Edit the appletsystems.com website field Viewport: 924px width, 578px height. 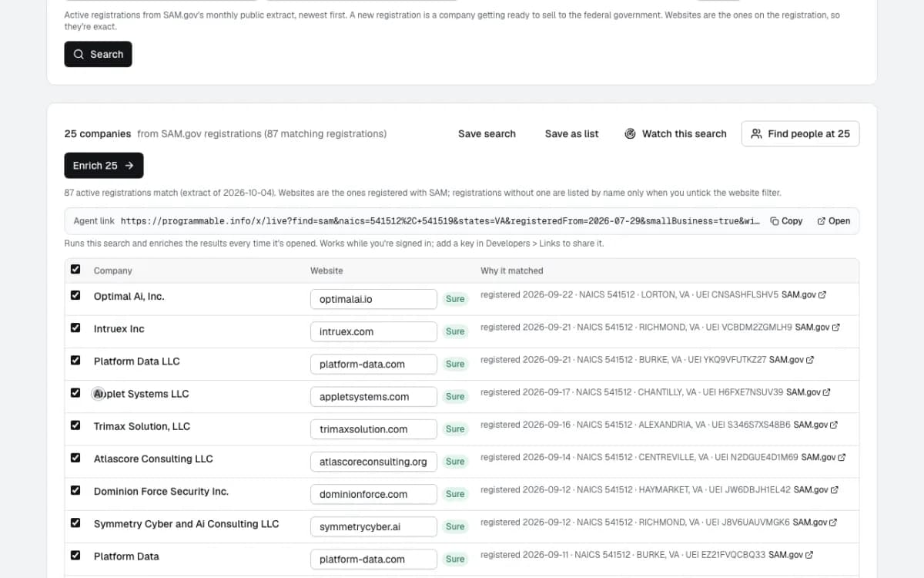click(x=373, y=396)
